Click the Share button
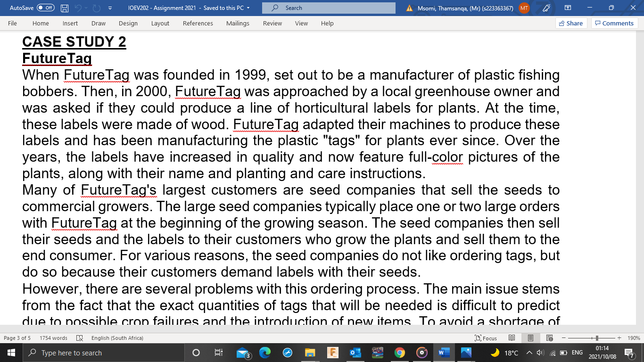Viewport: 644px width, 362px height. [571, 23]
